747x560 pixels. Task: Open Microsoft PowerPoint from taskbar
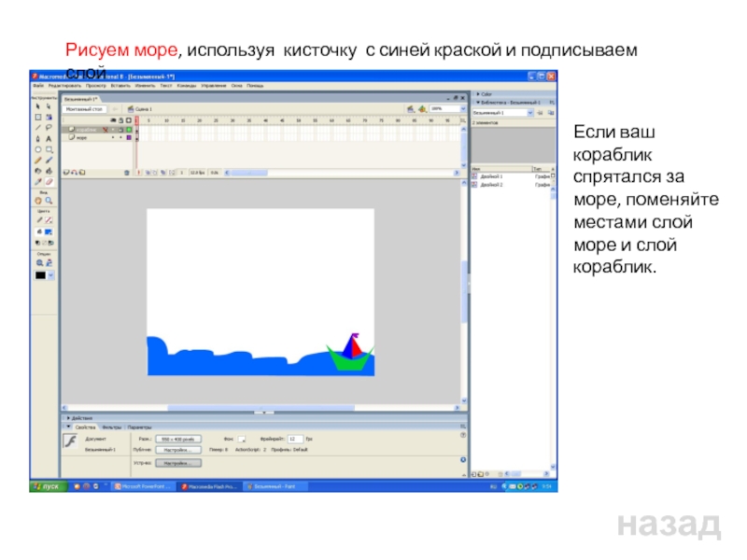pos(143,486)
